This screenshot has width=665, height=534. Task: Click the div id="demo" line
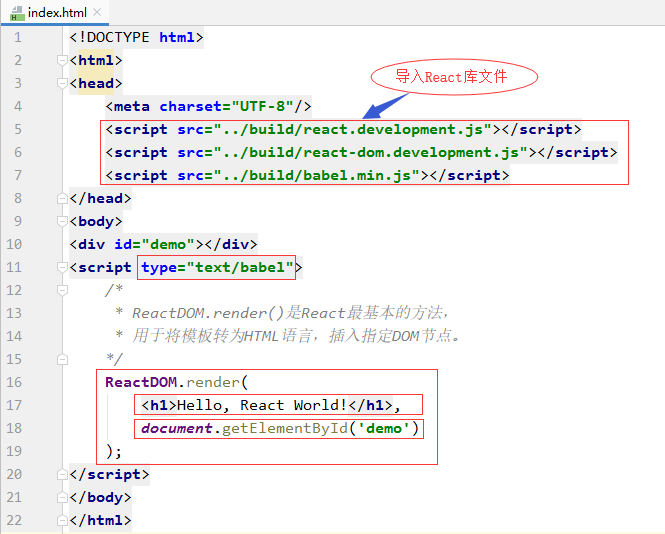pos(163,244)
